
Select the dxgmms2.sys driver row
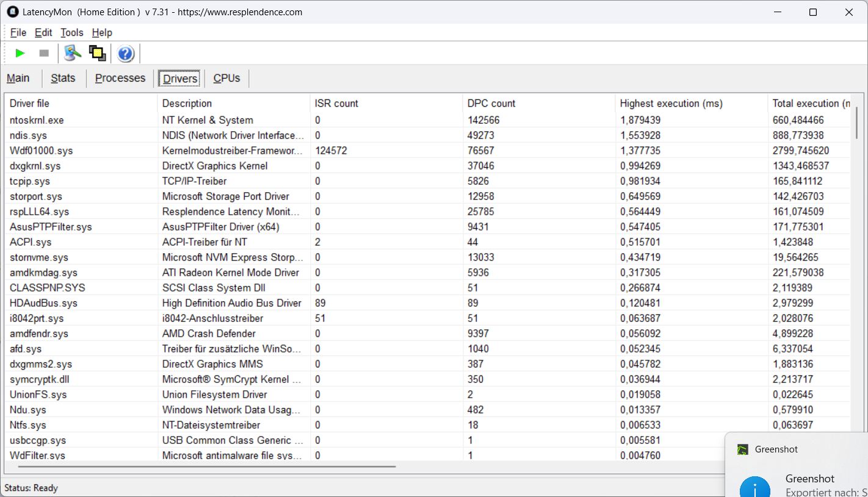pos(427,364)
